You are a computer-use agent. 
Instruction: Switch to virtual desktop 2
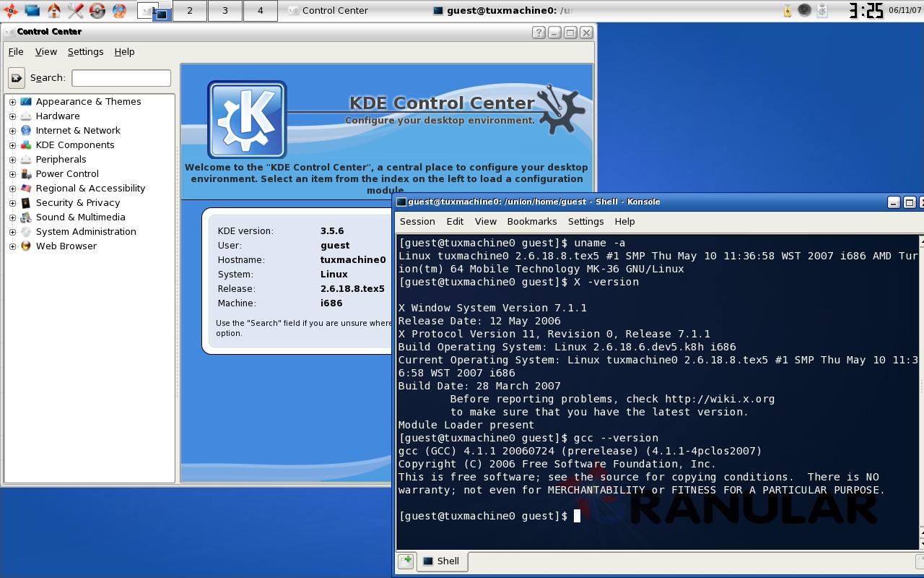190,10
